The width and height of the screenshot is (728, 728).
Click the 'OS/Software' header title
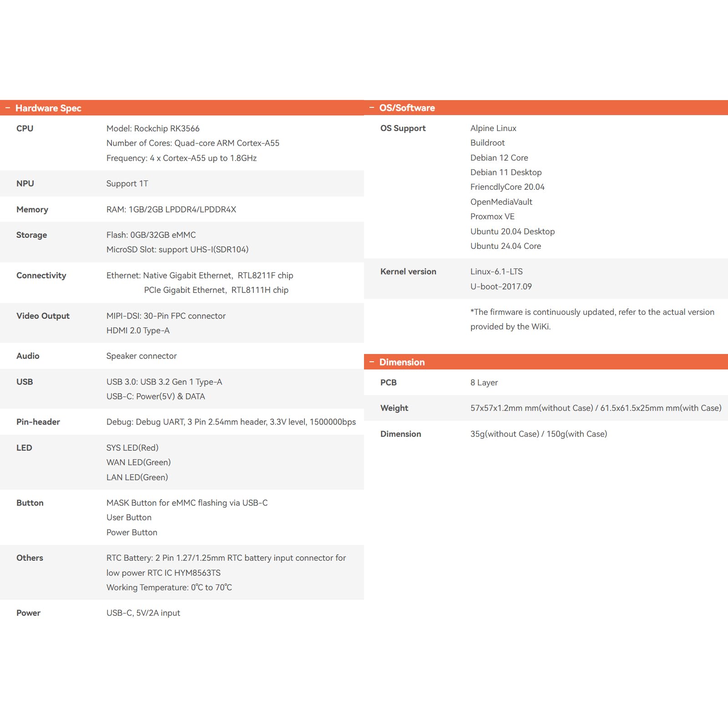[407, 108]
